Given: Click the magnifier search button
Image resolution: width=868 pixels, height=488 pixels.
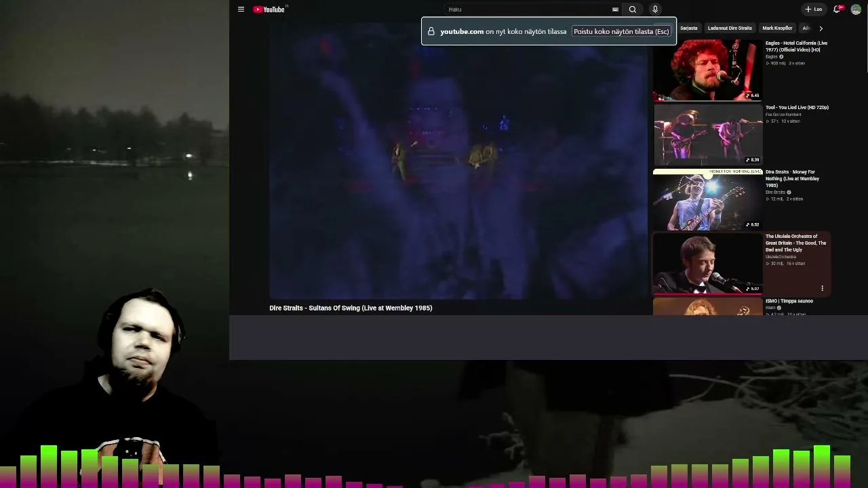Looking at the screenshot, I should point(633,9).
